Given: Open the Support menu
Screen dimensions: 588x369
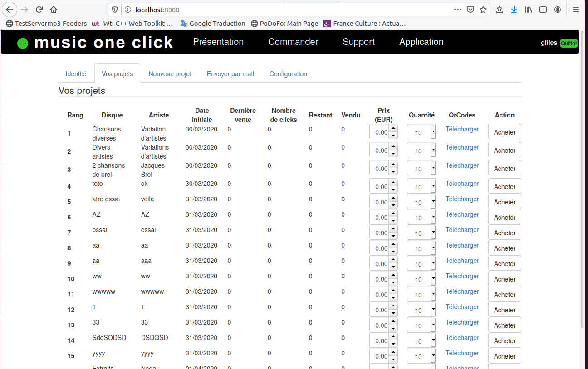Looking at the screenshot, I should (359, 42).
